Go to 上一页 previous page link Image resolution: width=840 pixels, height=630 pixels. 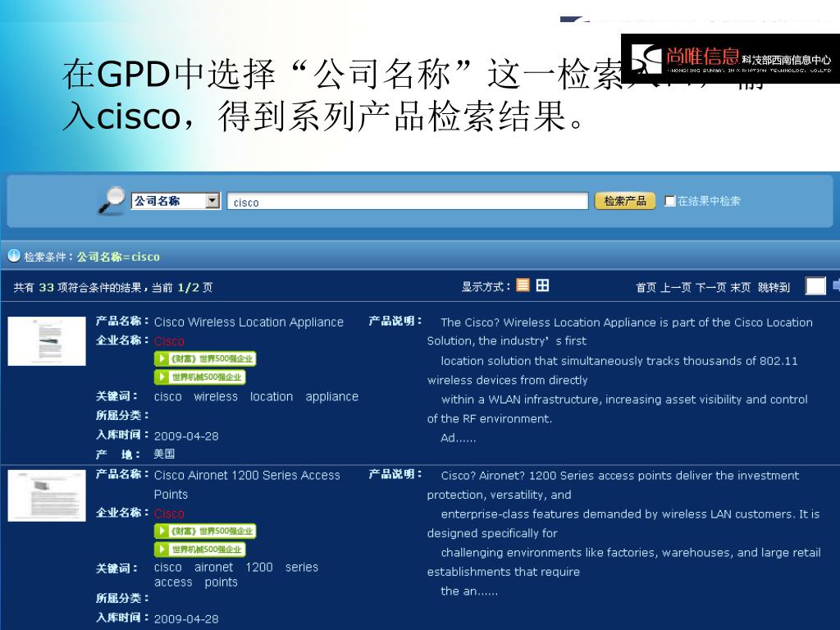[x=676, y=288]
